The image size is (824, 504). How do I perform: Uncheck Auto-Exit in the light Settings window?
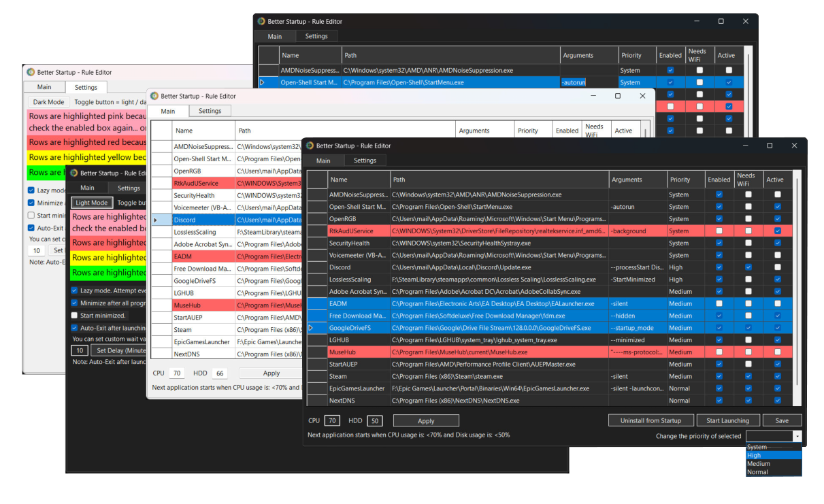click(31, 228)
